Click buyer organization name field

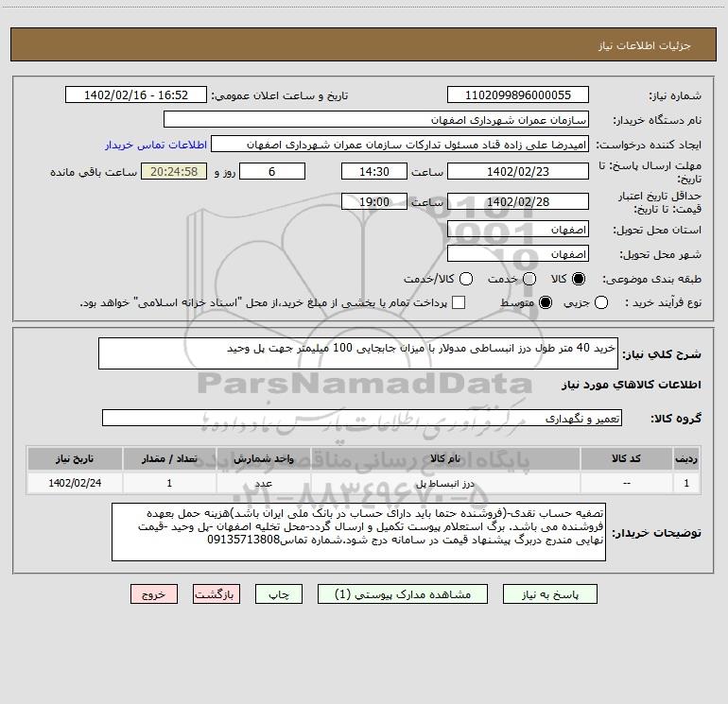[x=376, y=120]
